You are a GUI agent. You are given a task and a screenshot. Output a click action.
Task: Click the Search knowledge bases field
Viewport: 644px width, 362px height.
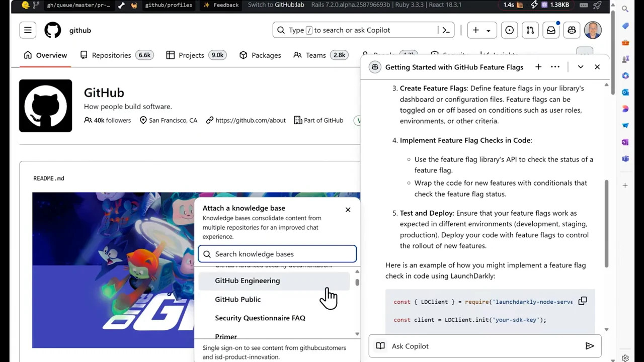pyautogui.click(x=277, y=254)
